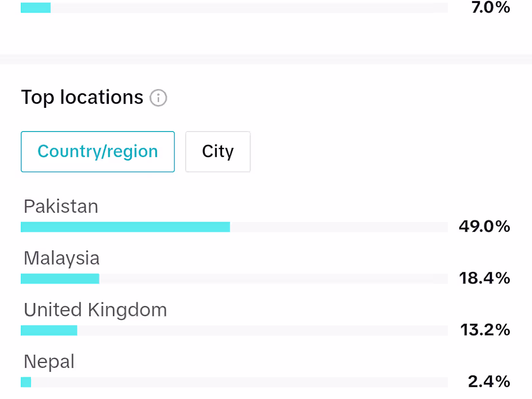Select the 49.0% value for Pakistan

coord(484,226)
